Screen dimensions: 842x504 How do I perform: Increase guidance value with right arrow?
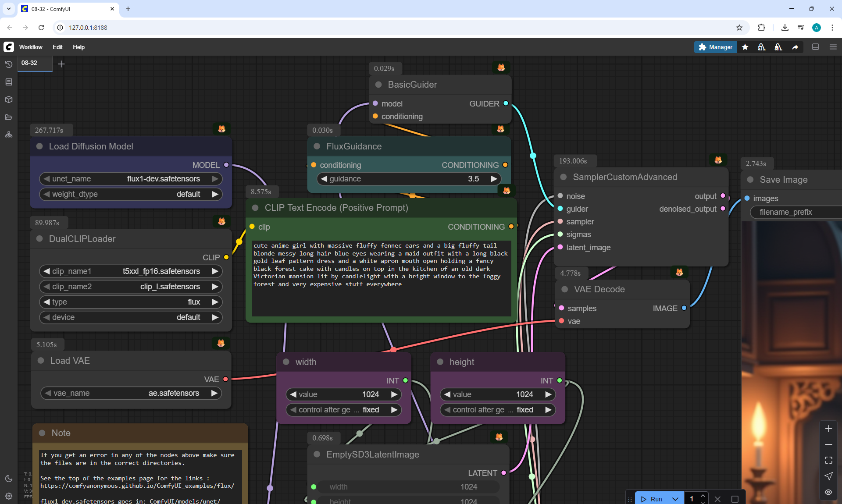tap(494, 179)
